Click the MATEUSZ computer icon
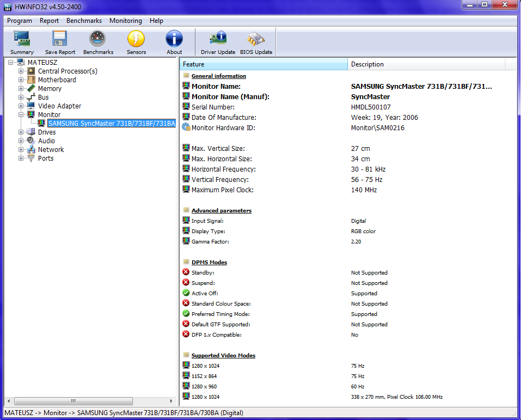Screen dimensions: 521x420 (x=21, y=62)
